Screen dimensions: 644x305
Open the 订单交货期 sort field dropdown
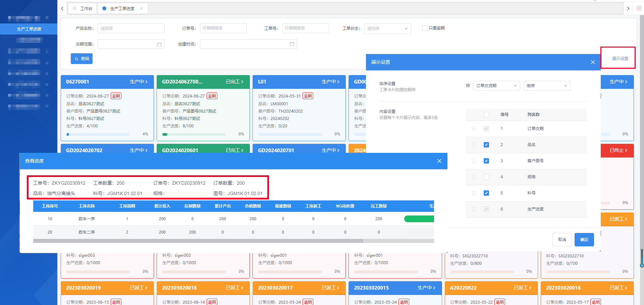pyautogui.click(x=496, y=86)
